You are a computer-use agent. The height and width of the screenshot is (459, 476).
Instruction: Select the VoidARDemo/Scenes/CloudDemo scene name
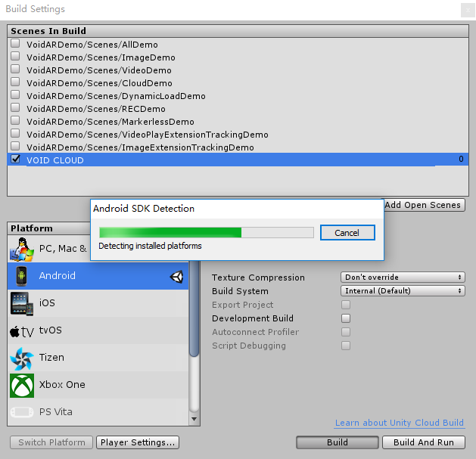99,83
